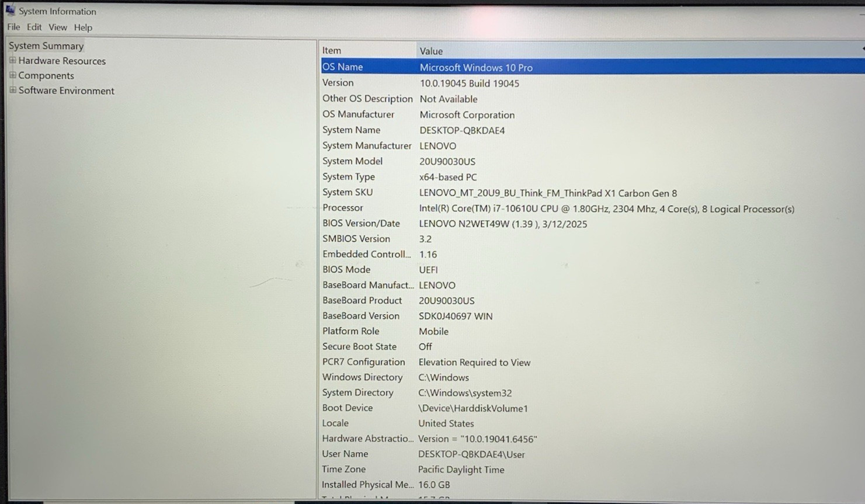Select the System Model row label
Image resolution: width=865 pixels, height=504 pixels.
(x=352, y=161)
